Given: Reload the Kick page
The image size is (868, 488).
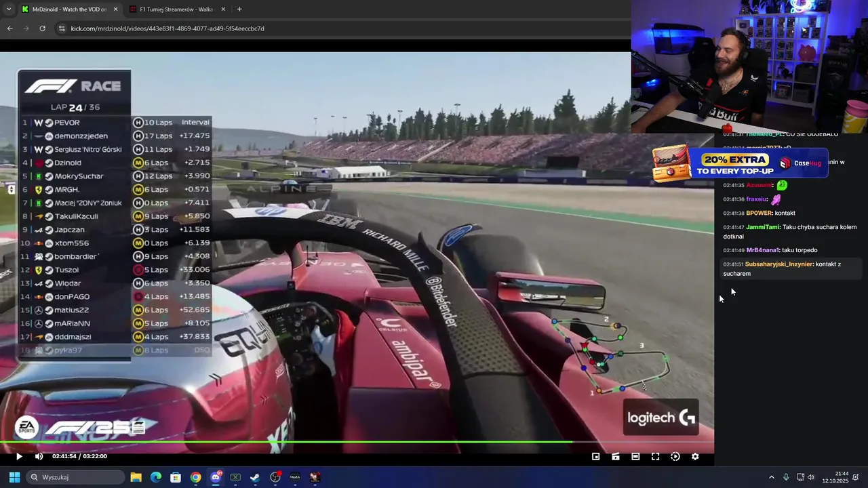Looking at the screenshot, I should pos(42,28).
